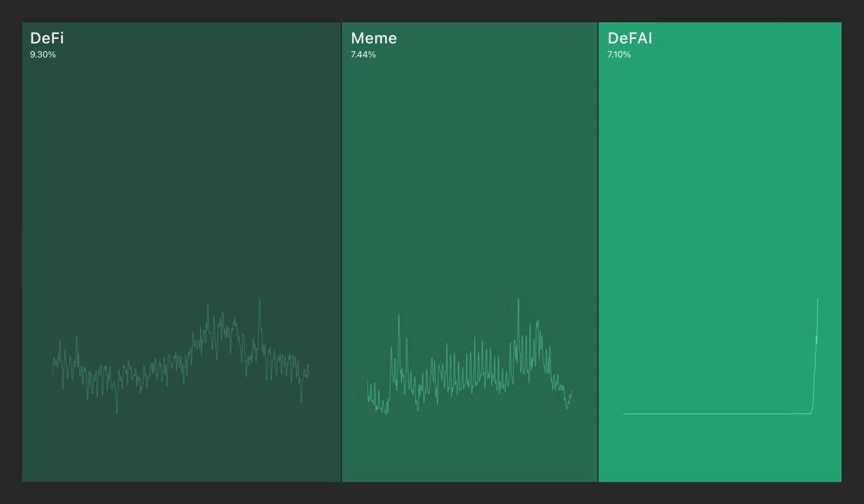
Task: Click the 9.30% value under DeFi
Action: (x=42, y=55)
